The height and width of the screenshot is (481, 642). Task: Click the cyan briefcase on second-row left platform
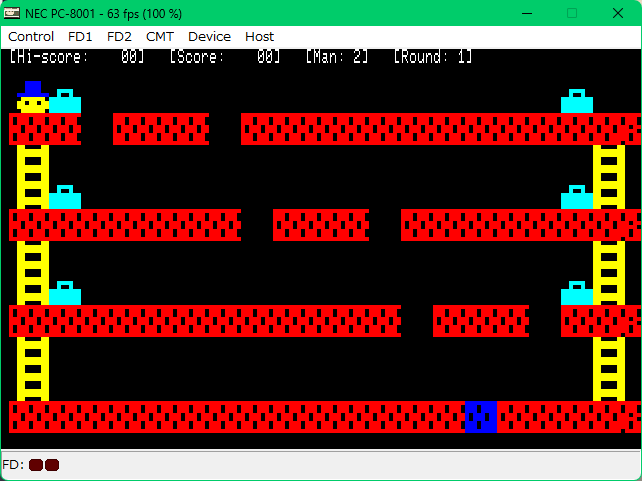tap(65, 197)
